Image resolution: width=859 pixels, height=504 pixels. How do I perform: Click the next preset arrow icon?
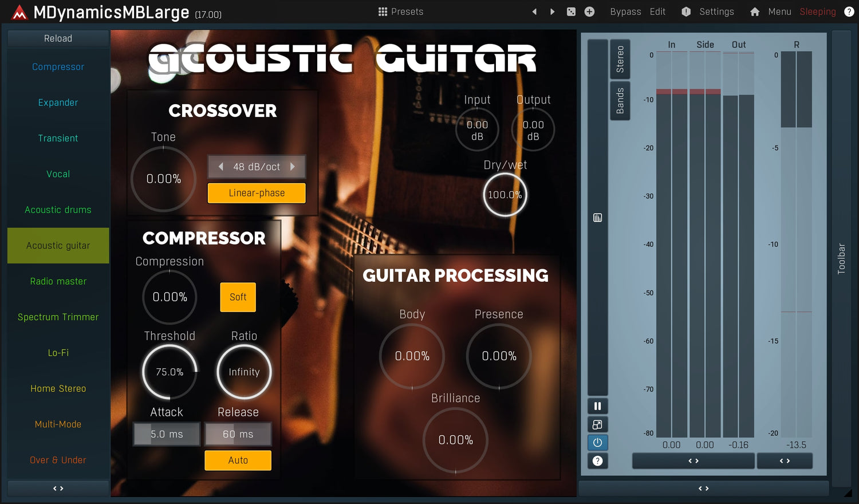coord(552,11)
